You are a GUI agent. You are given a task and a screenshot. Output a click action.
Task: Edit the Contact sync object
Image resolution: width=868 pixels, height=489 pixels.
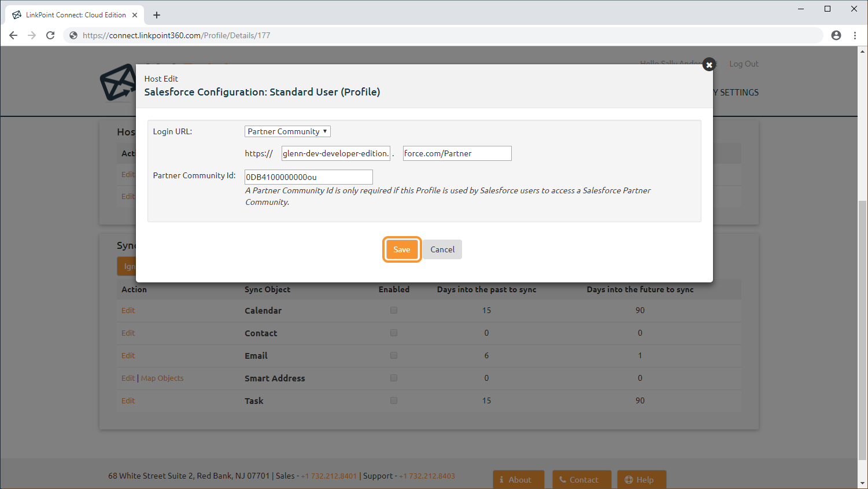(128, 333)
